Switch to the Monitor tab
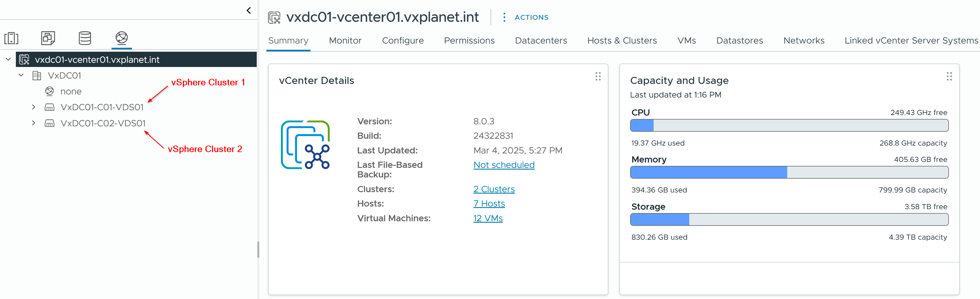Screen dimensions: 980x299 (x=345, y=41)
